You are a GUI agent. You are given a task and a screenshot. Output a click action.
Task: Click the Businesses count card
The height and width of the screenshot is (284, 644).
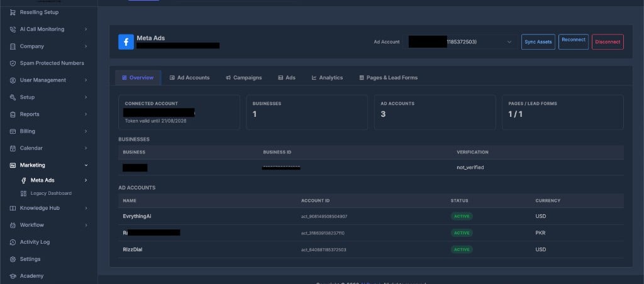click(307, 112)
